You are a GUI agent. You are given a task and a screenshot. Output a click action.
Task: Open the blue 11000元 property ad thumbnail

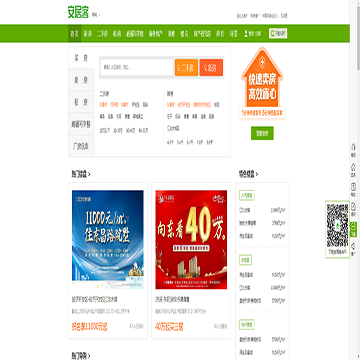pos(108,240)
